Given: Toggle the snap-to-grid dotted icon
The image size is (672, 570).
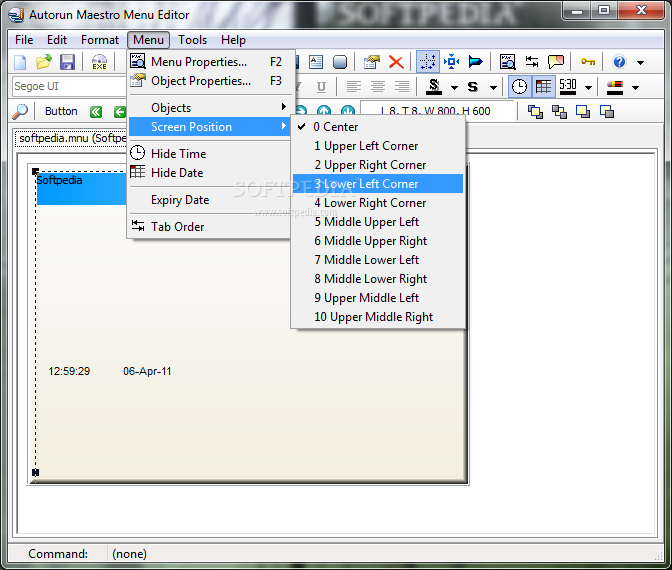Looking at the screenshot, I should (428, 62).
